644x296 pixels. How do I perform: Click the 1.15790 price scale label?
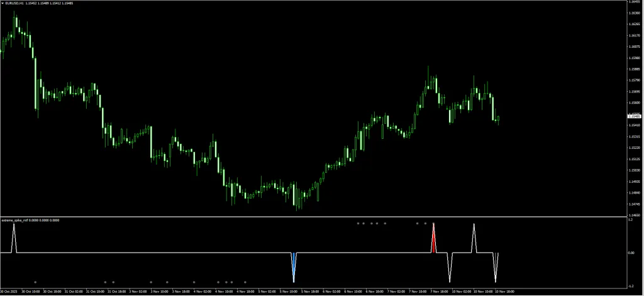(x=634, y=80)
